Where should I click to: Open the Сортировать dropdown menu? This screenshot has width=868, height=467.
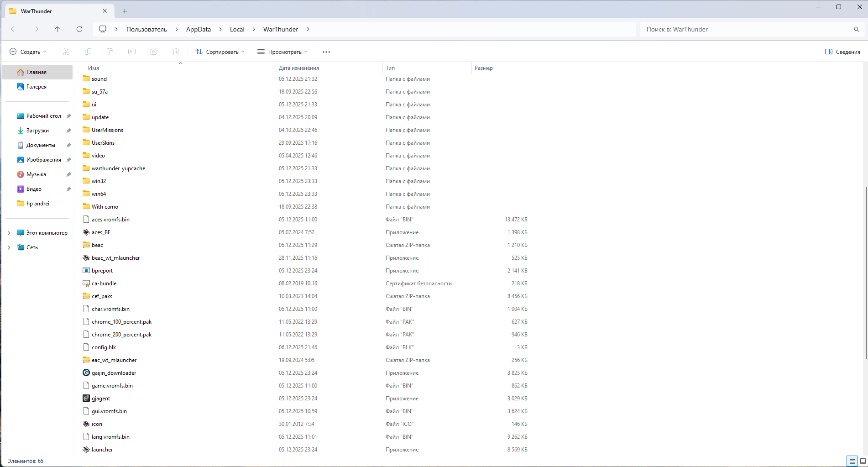pyautogui.click(x=220, y=52)
